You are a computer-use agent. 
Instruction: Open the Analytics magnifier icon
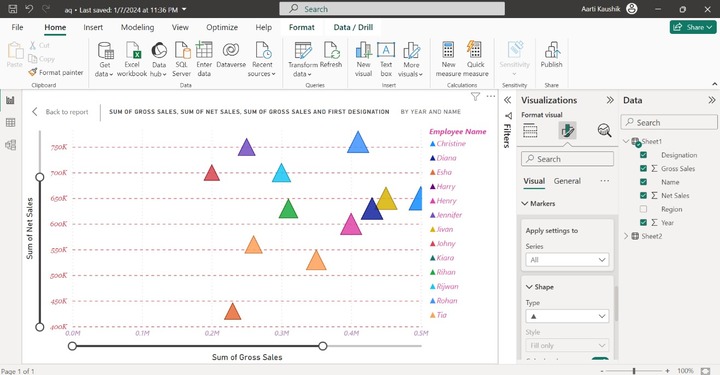(x=604, y=131)
